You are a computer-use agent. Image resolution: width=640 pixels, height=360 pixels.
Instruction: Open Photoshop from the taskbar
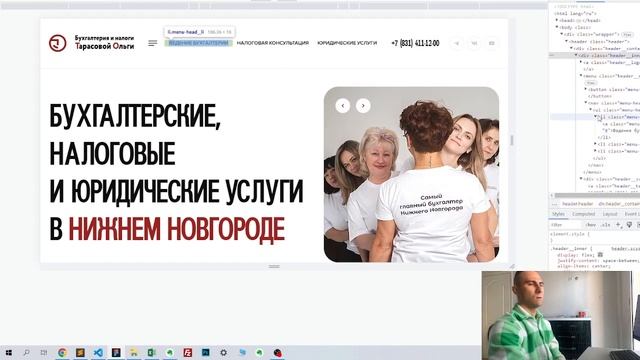coord(206,353)
